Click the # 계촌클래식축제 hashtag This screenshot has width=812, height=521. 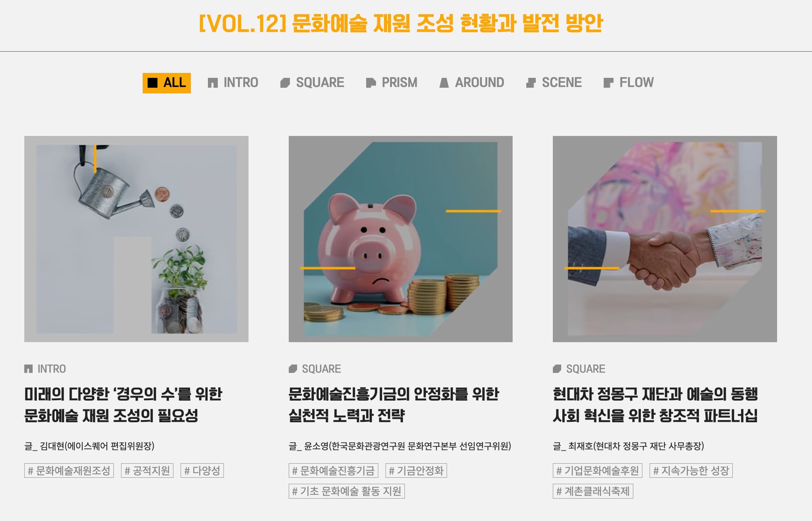pyautogui.click(x=593, y=491)
